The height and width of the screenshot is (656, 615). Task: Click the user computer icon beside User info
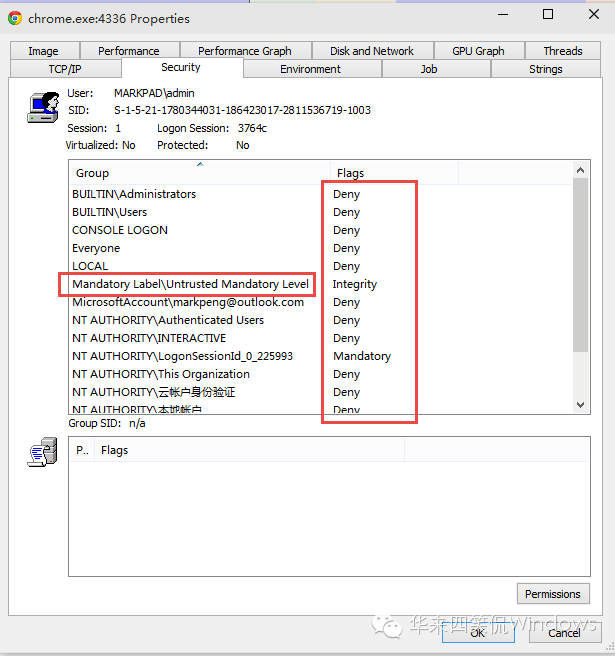44,108
